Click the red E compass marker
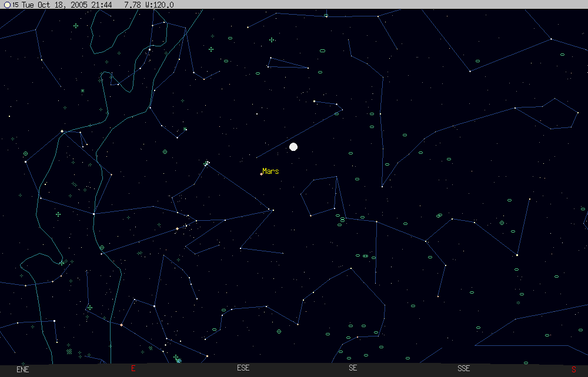Viewport: 588px width, 377px height. click(133, 369)
